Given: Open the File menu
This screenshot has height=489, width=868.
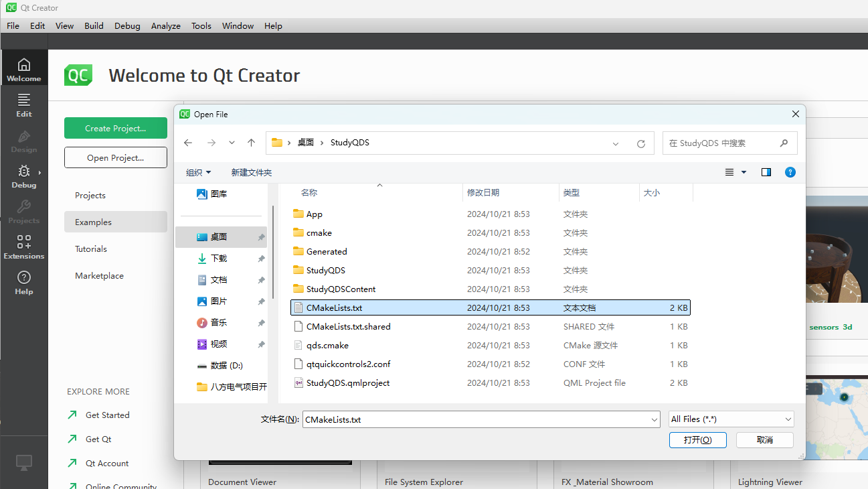Looking at the screenshot, I should [13, 25].
